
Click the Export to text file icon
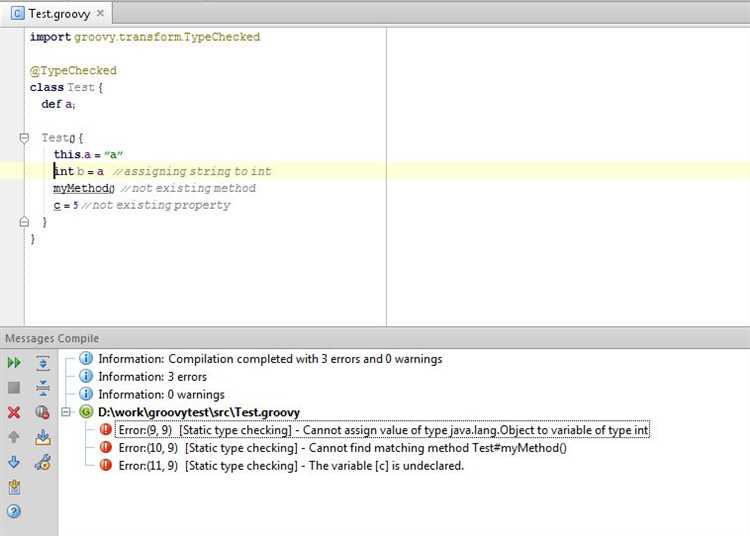point(14,487)
